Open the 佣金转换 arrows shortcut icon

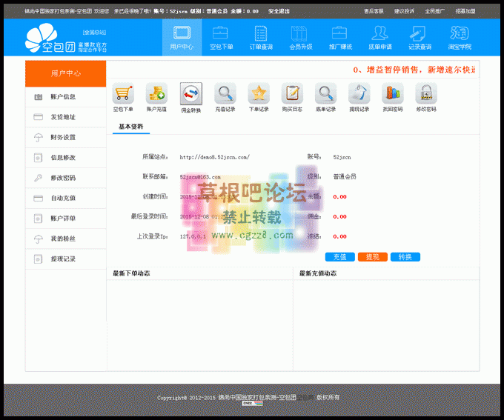click(191, 93)
